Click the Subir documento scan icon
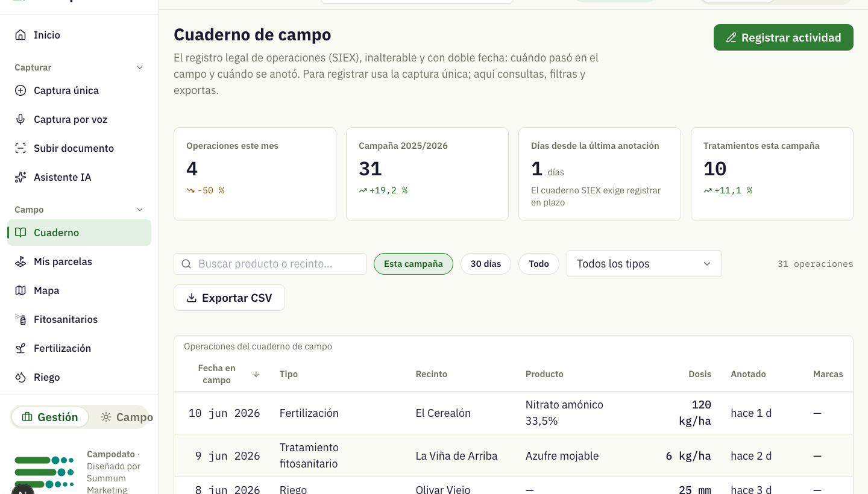868x494 pixels. click(x=20, y=148)
